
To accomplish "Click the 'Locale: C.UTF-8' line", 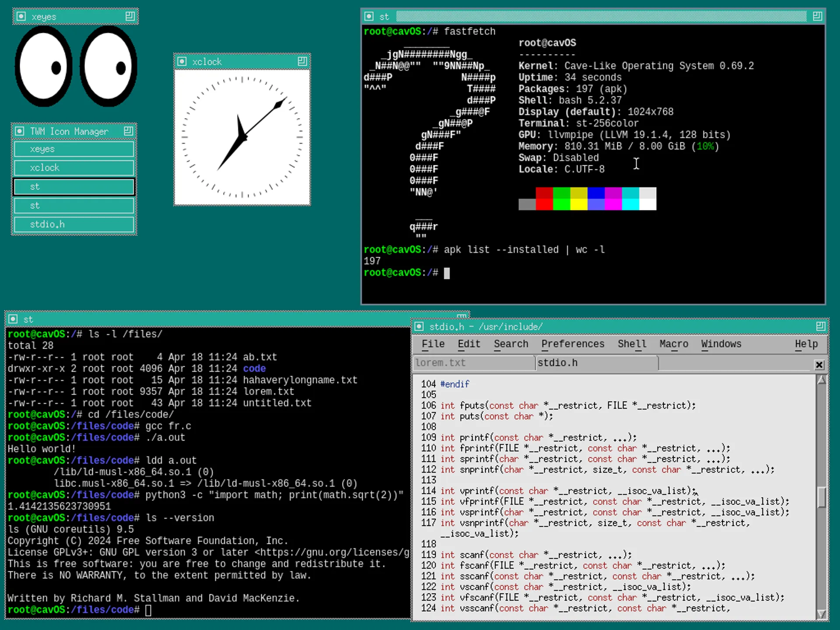I will pos(561,169).
